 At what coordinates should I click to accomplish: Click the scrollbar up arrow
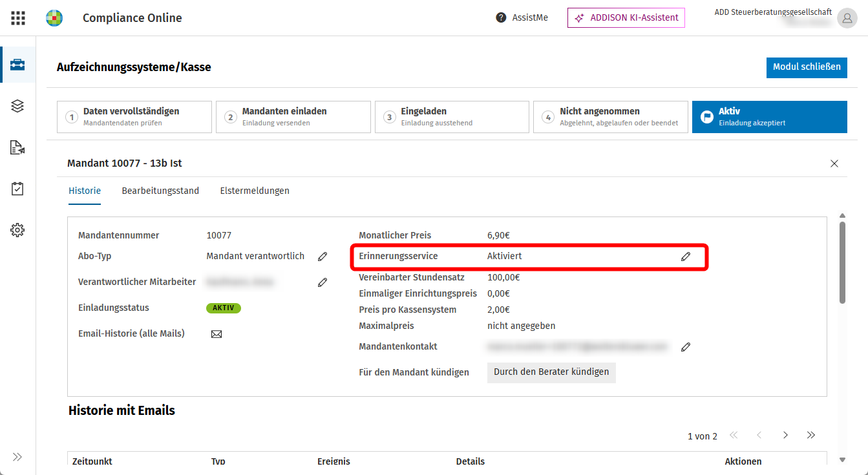point(842,216)
